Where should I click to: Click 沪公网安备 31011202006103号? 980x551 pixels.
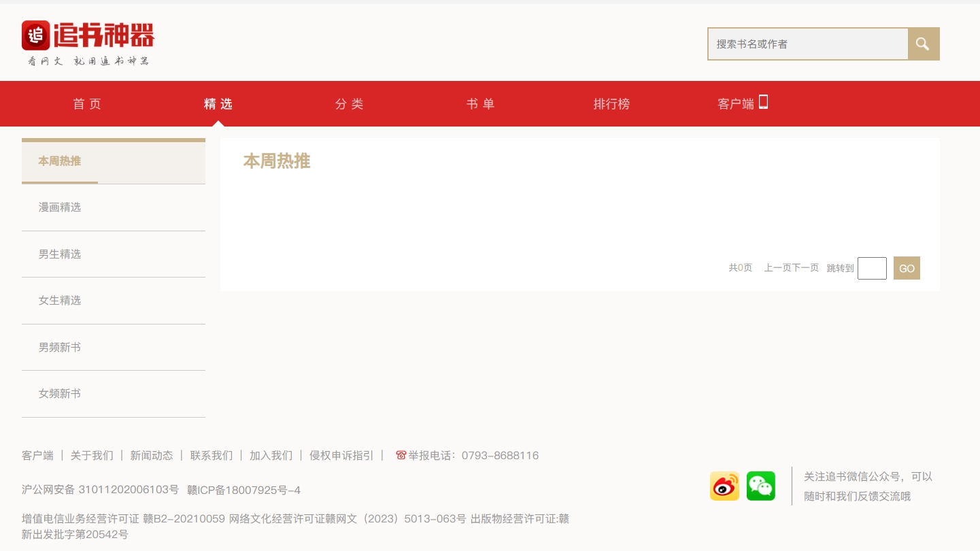tap(100, 490)
